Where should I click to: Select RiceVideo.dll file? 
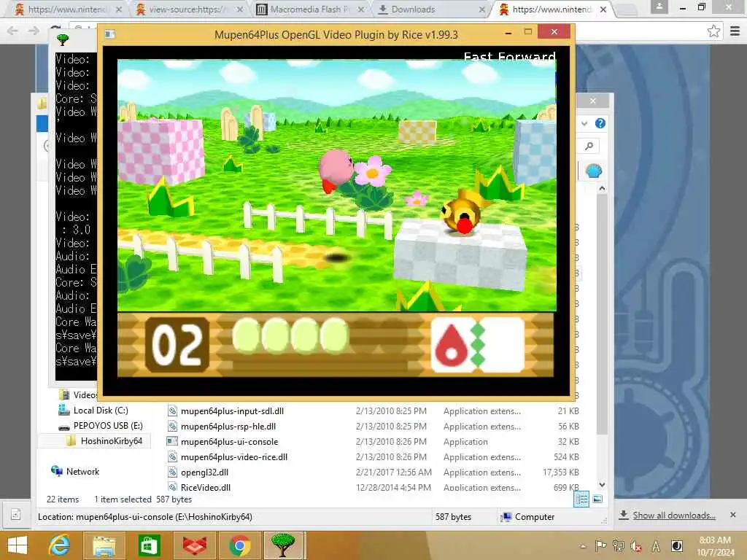pos(205,487)
